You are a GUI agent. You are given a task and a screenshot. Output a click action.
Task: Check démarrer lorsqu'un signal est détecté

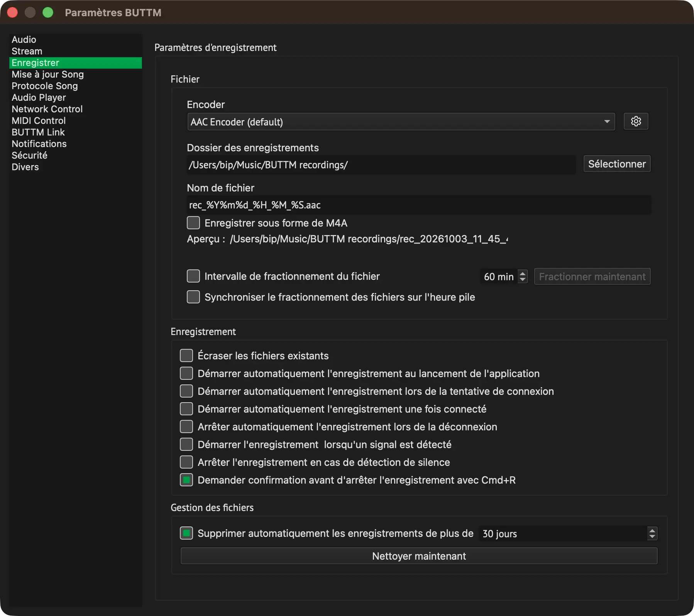tap(186, 444)
